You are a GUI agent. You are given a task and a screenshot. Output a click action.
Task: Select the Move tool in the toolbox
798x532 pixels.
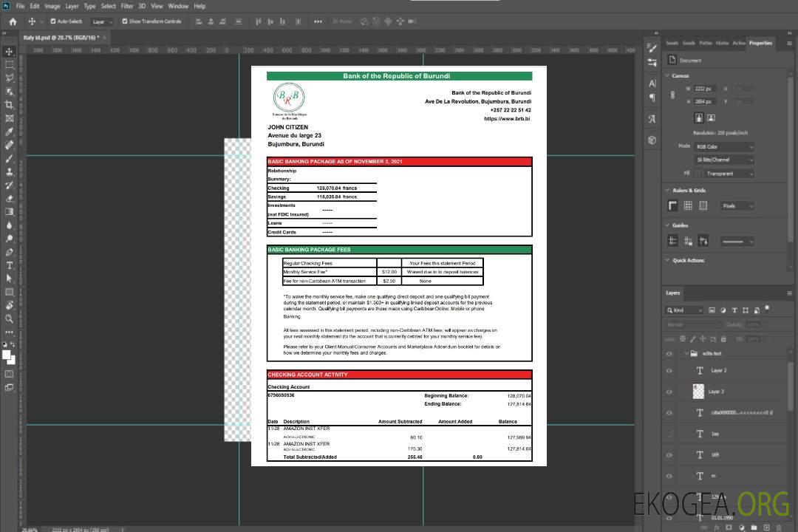tap(9, 52)
